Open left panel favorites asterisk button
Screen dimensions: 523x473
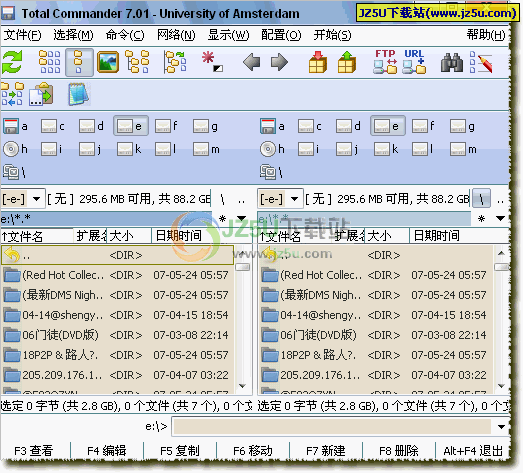[x=222, y=219]
